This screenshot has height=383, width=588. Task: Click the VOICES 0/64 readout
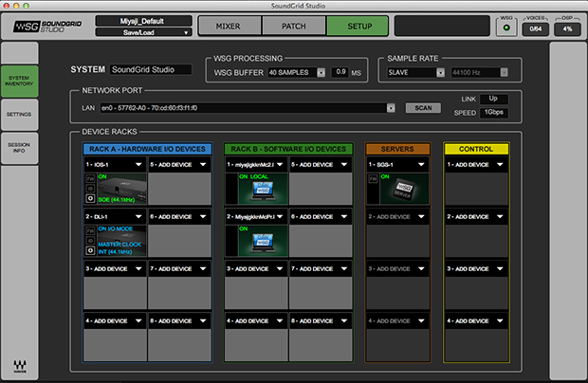click(535, 28)
